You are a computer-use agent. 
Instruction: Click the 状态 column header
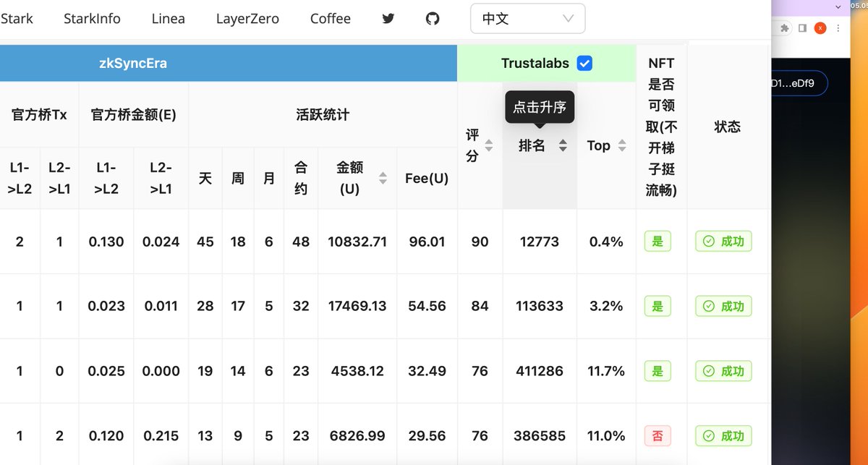click(x=727, y=127)
